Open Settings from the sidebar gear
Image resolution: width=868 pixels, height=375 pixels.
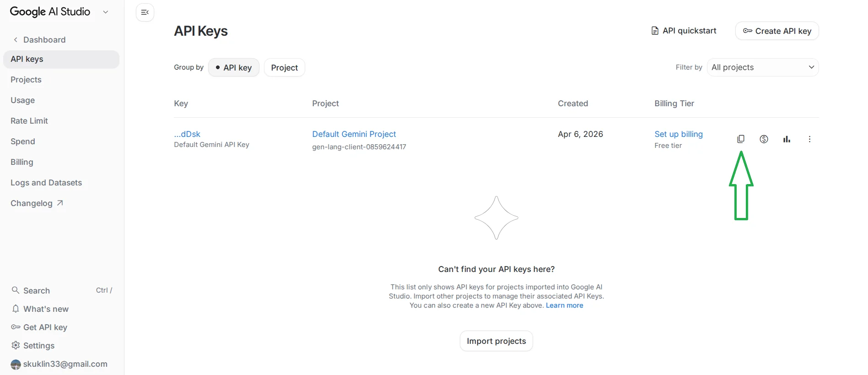(x=39, y=345)
